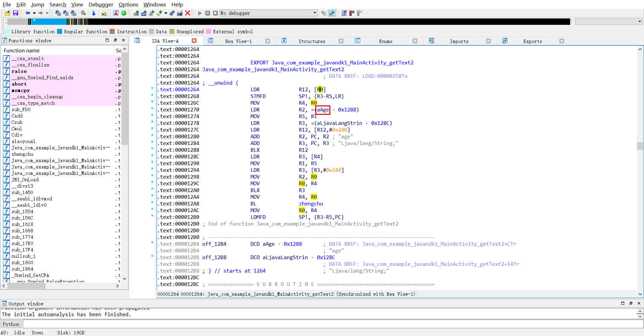Click the red triangle warning icon

(x=116, y=13)
